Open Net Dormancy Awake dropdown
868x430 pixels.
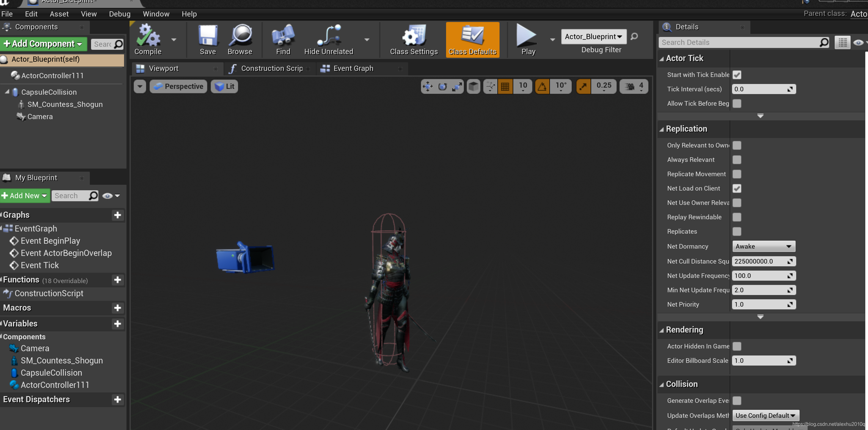click(x=764, y=246)
